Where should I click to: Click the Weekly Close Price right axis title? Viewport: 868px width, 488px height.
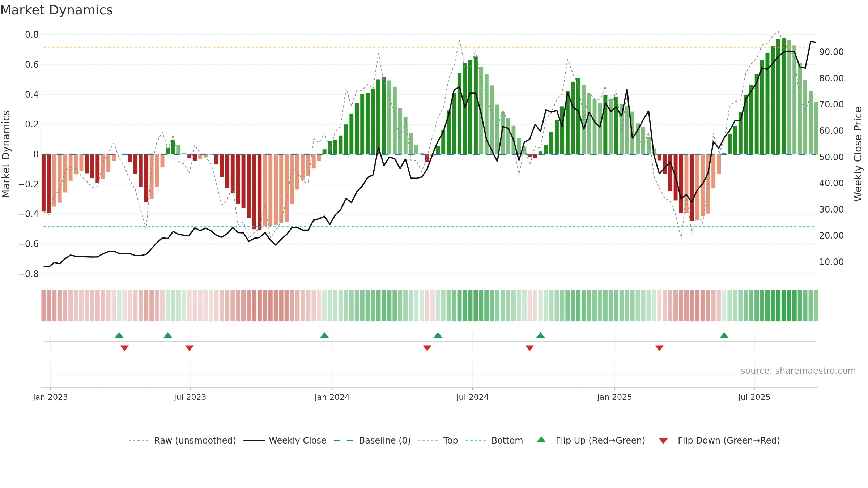coord(858,154)
